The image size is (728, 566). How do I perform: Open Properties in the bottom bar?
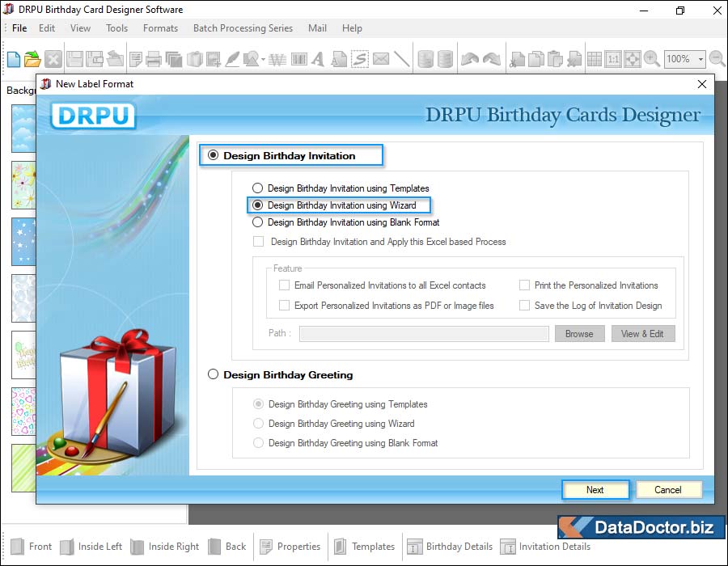290,546
